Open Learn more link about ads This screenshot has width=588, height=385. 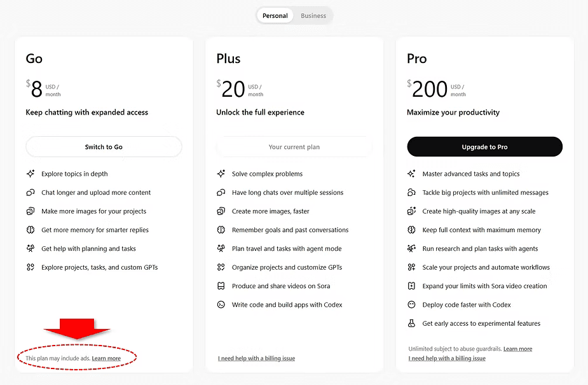click(106, 358)
